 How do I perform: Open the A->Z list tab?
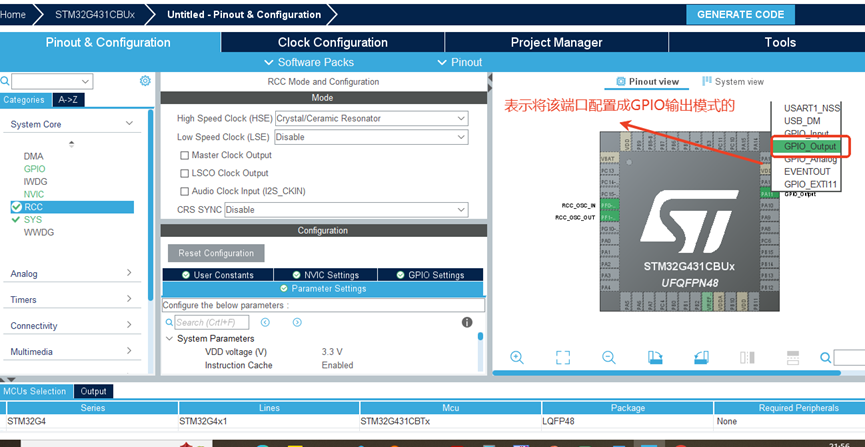click(x=68, y=100)
